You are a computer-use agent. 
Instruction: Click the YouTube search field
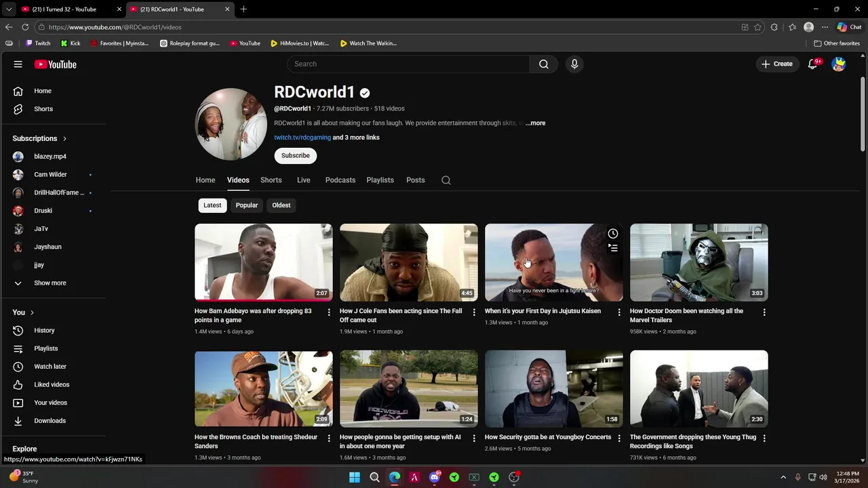pyautogui.click(x=408, y=64)
